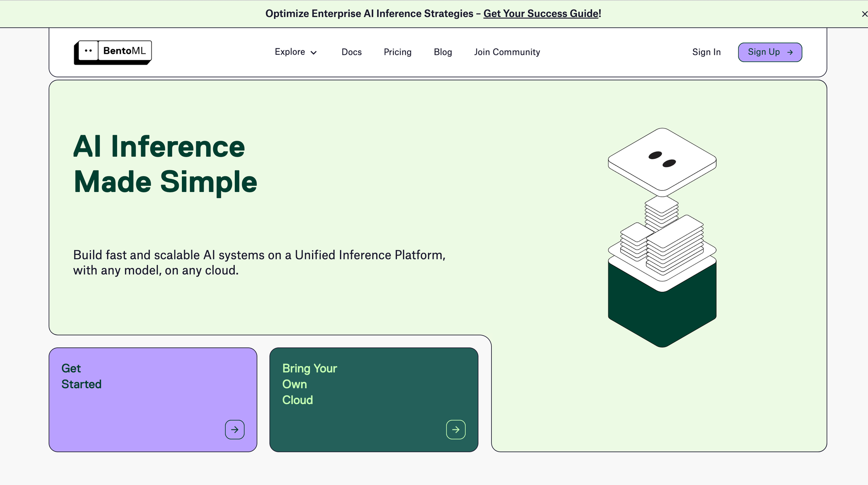Click the Get Started card thumbnail
Image resolution: width=868 pixels, height=485 pixels.
click(x=153, y=400)
